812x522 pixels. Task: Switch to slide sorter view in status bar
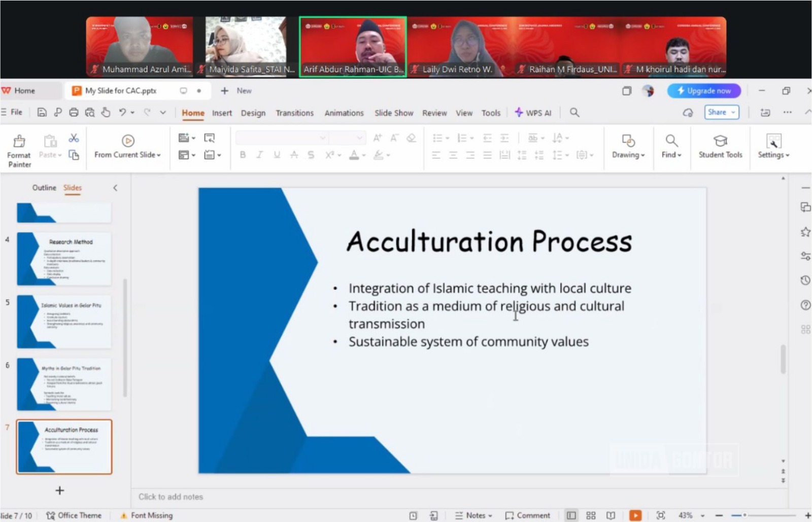(x=591, y=515)
